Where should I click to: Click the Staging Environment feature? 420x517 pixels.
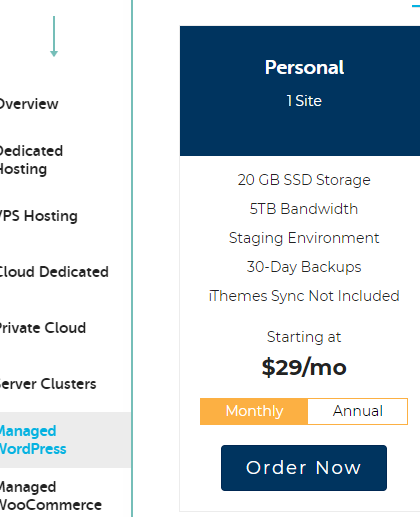(x=304, y=238)
